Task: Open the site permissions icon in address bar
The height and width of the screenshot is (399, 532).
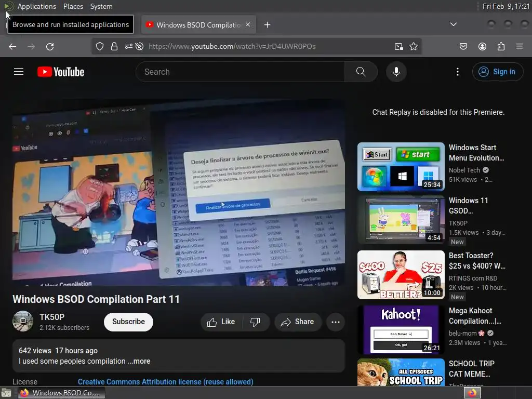Action: point(129,46)
